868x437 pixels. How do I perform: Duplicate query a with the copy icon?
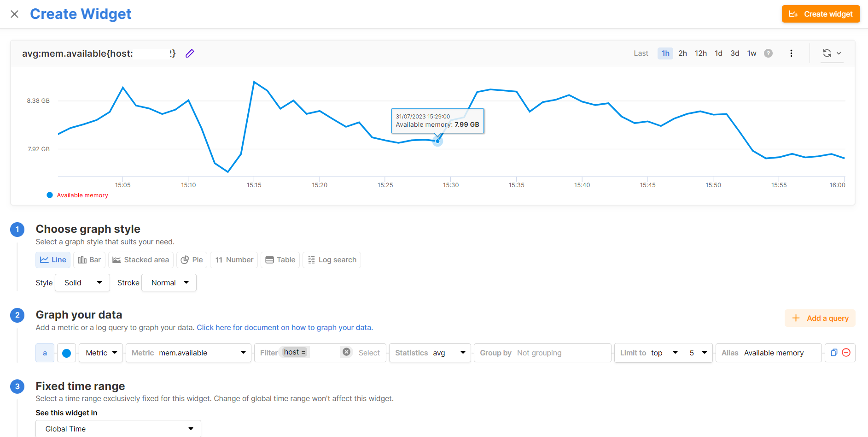[x=833, y=353]
